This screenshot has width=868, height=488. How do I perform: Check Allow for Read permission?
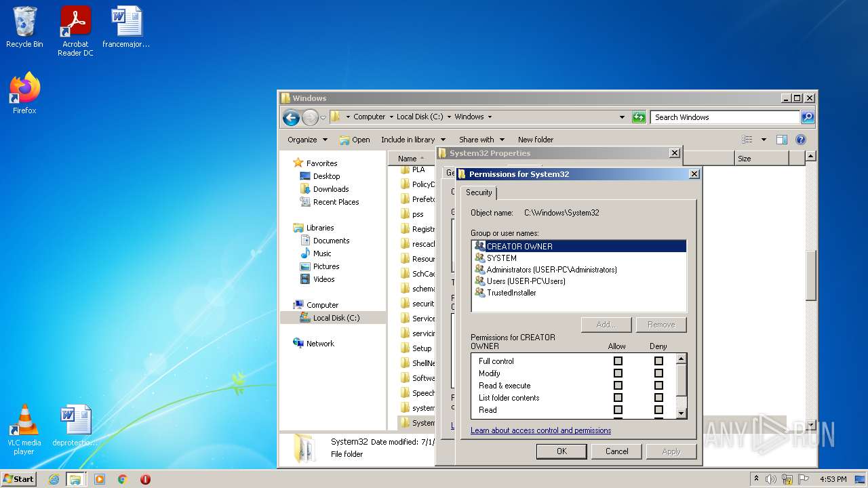618,410
